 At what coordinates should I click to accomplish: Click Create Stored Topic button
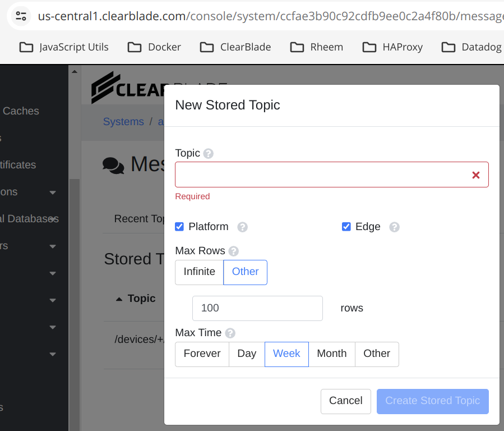pyautogui.click(x=432, y=401)
